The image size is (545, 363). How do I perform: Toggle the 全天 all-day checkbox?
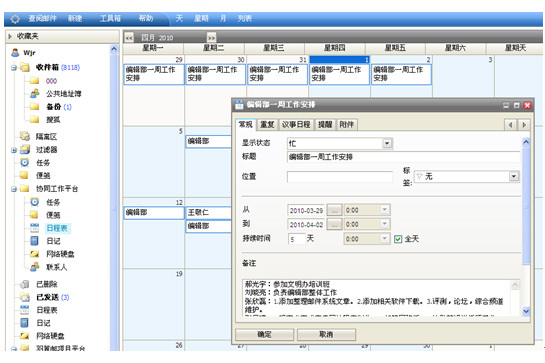pyautogui.click(x=398, y=239)
